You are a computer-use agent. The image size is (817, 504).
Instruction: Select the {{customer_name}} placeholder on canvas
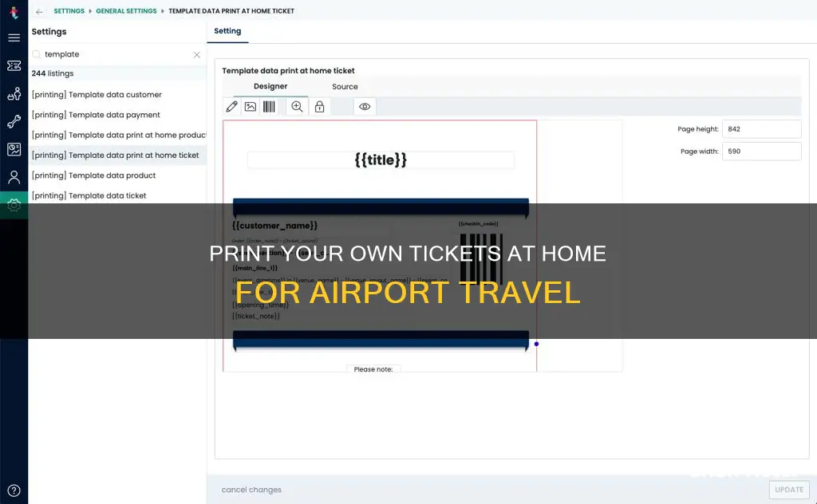[x=274, y=226]
